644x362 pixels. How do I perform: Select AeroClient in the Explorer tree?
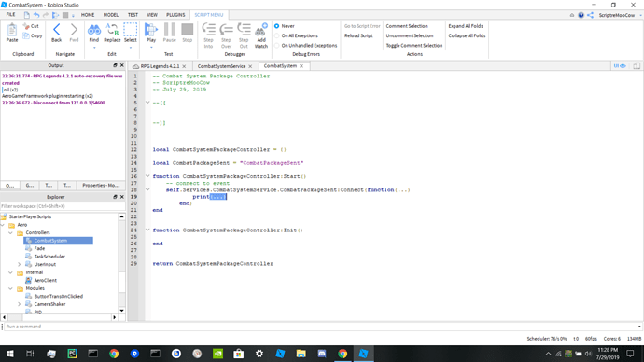tap(45, 280)
